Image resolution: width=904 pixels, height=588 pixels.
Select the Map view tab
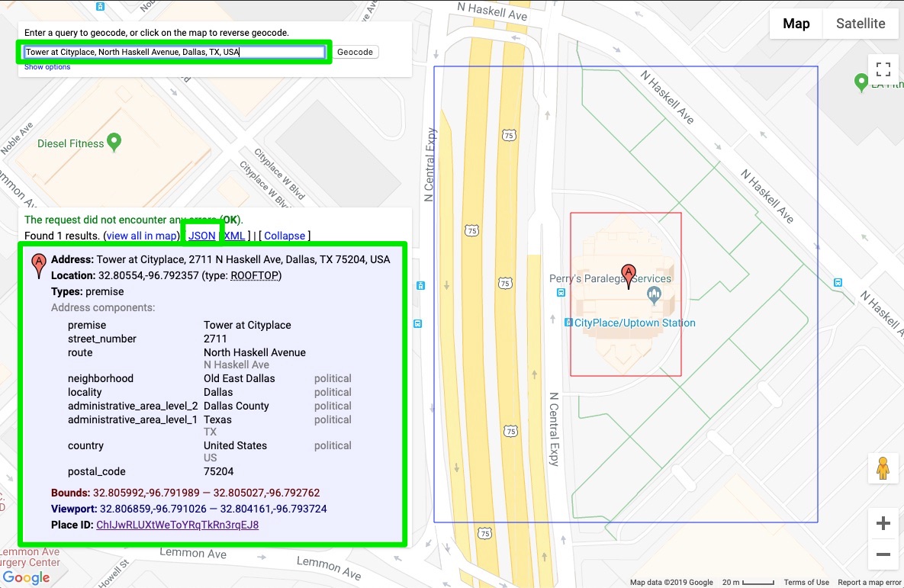(796, 24)
